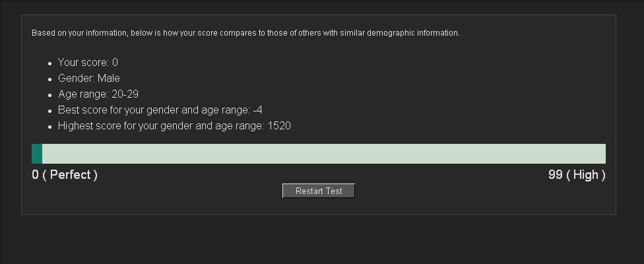Click the dark green score bar segment
Image resolution: width=644 pixels, height=264 pixels.
tap(37, 154)
